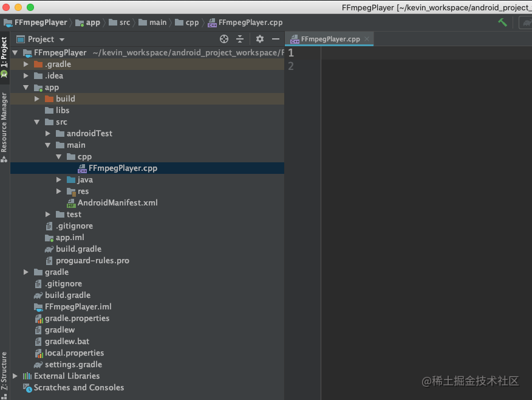
Task: Expand the androidTest folder
Action: coord(47,134)
